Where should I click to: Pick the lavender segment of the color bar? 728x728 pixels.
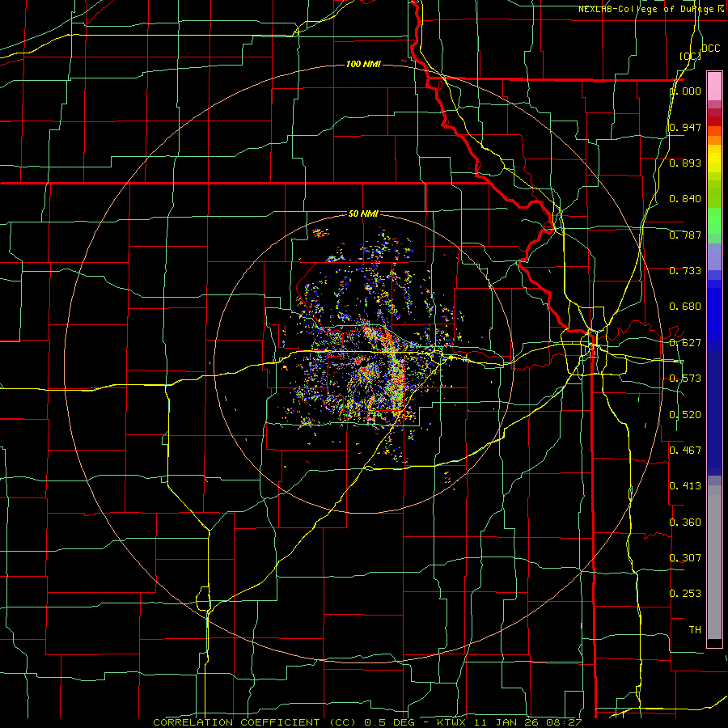714,256
